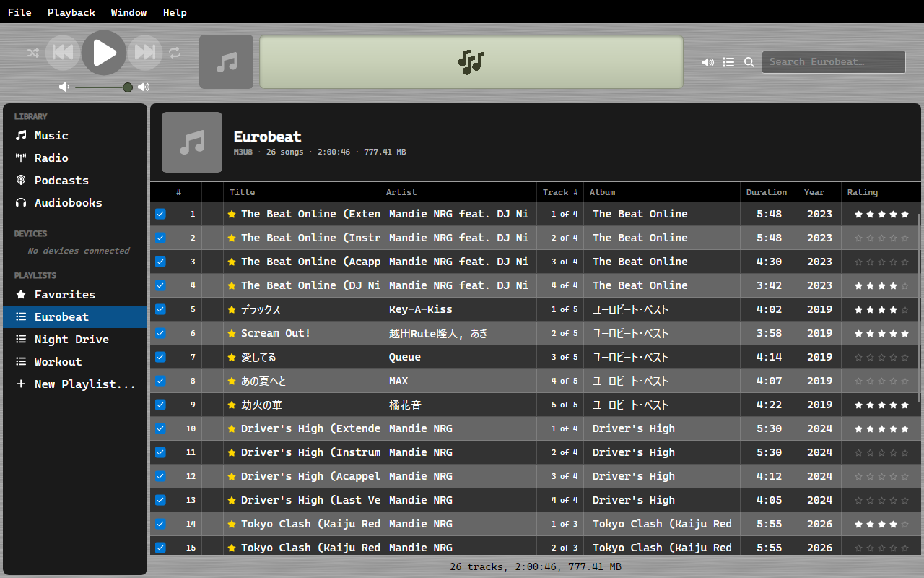Toggle shuffle mode

coord(33,53)
